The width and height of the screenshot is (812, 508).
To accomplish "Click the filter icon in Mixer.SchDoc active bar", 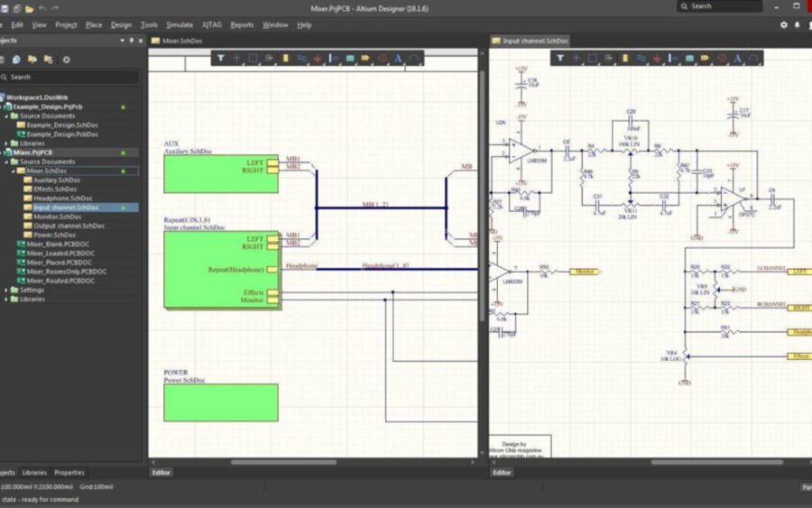I will (221, 58).
